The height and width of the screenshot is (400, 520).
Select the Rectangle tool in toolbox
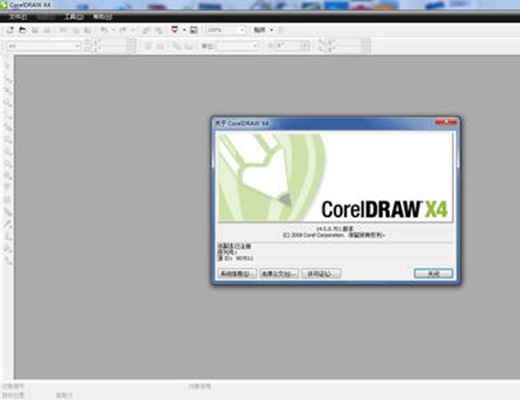point(7,139)
